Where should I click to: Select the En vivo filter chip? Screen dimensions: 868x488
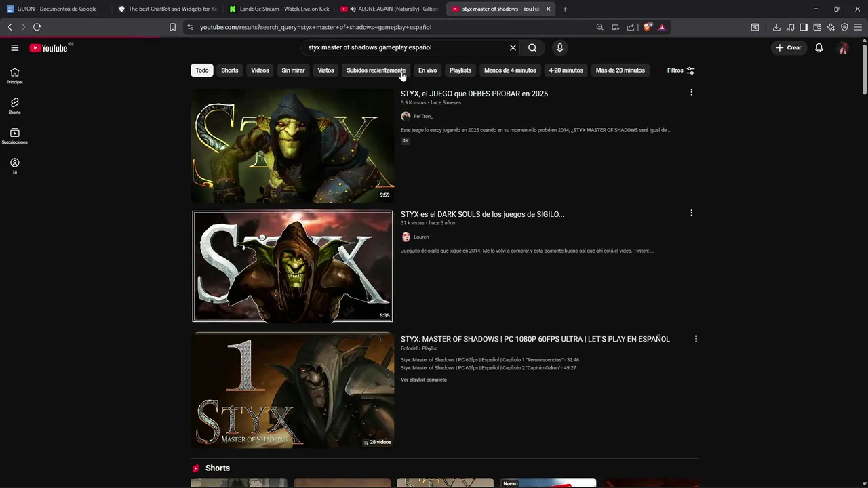point(428,70)
